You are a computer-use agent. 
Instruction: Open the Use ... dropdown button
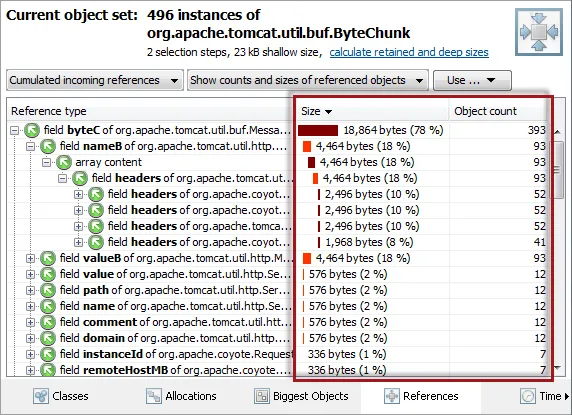click(472, 80)
